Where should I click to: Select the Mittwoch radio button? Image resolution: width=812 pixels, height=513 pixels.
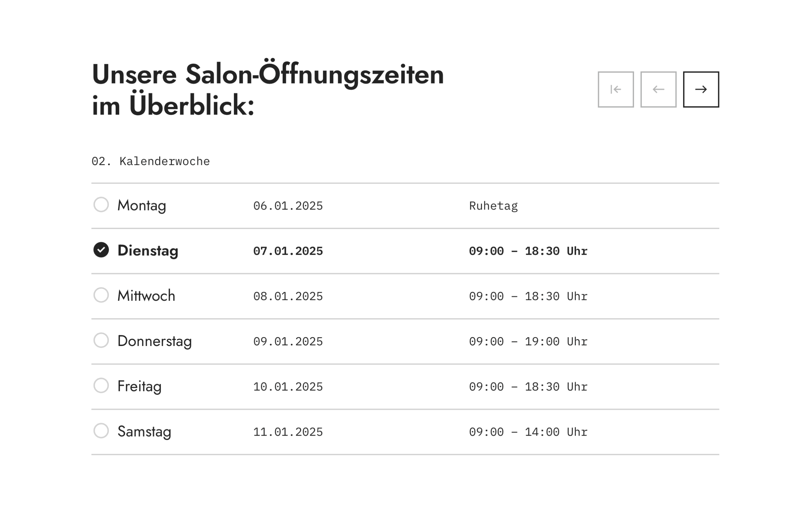(x=101, y=295)
